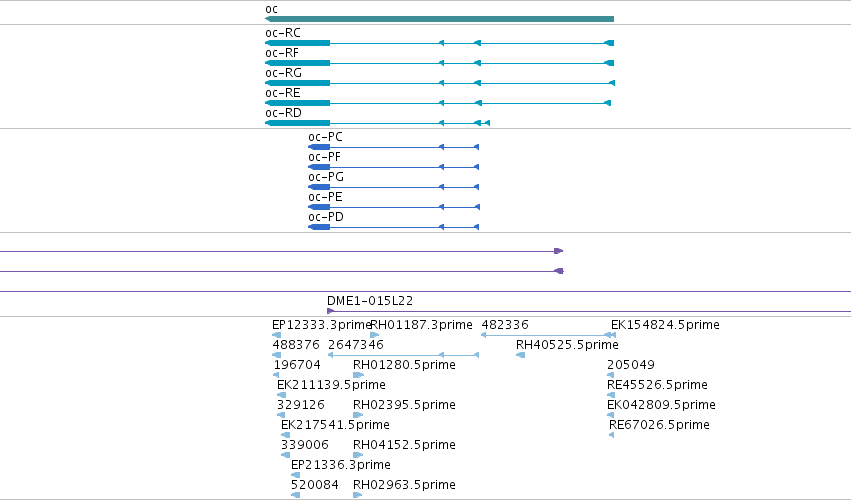
Task: Click RH40525.5prime EST arrow glyph
Action: 520,355
